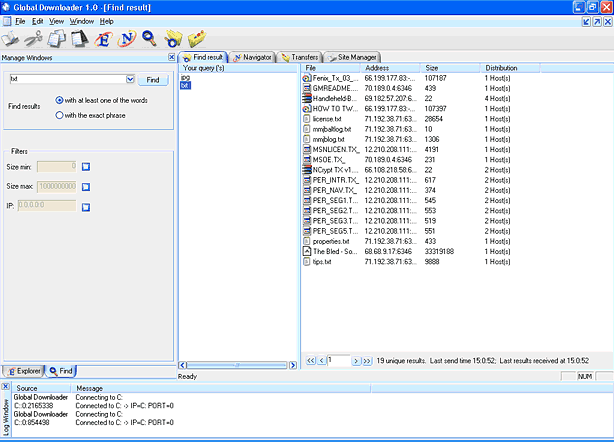This screenshot has height=442, width=614.
Task: Click the magnifying glass find icon
Action: coord(149,38)
